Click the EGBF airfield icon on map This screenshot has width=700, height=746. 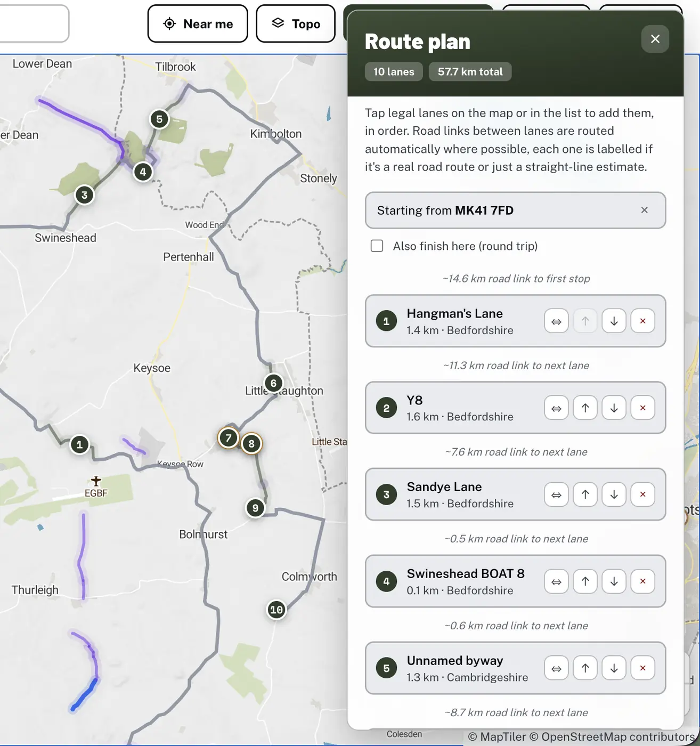pos(96,481)
